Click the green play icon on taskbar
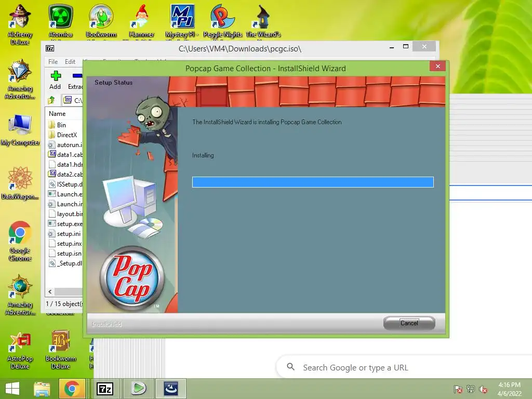Image resolution: width=532 pixels, height=399 pixels. tap(138, 389)
